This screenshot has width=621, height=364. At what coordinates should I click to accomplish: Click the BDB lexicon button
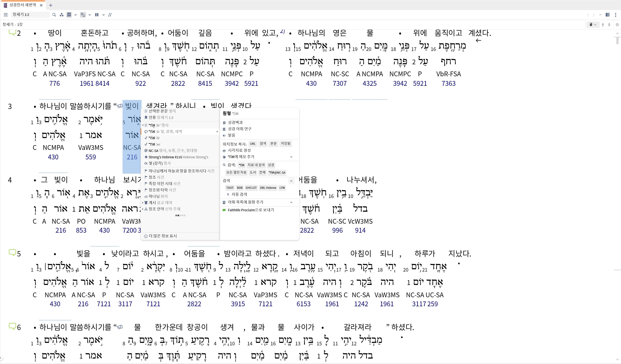(x=240, y=188)
